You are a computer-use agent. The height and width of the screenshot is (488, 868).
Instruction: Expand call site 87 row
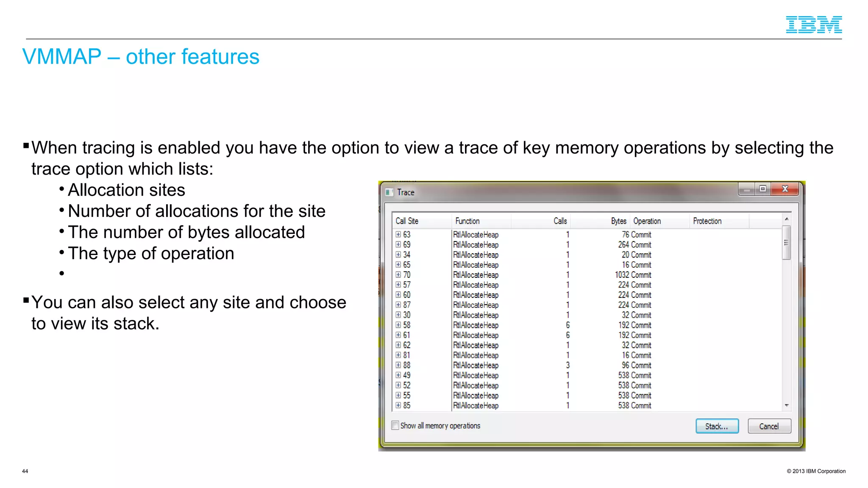398,305
